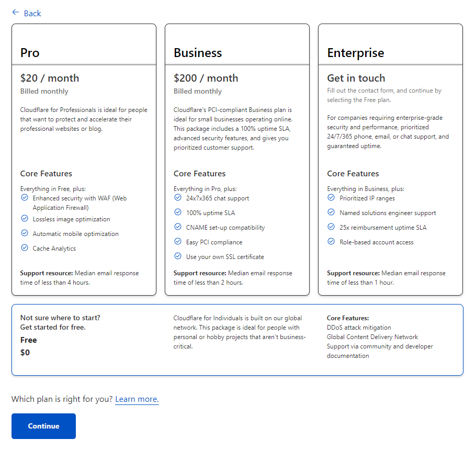Click check icon beside Automatic mobile optimization
Viewport: 476px width, 450px height.
click(25, 233)
